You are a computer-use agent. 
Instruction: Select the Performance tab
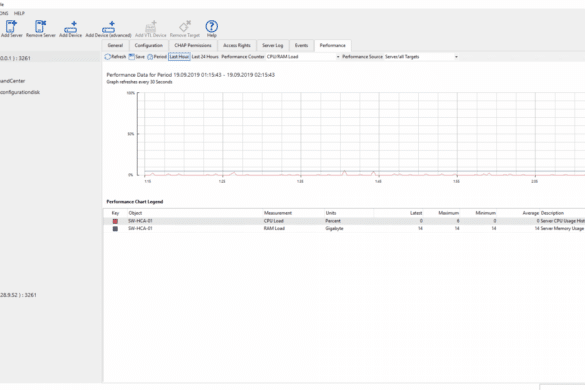point(332,46)
